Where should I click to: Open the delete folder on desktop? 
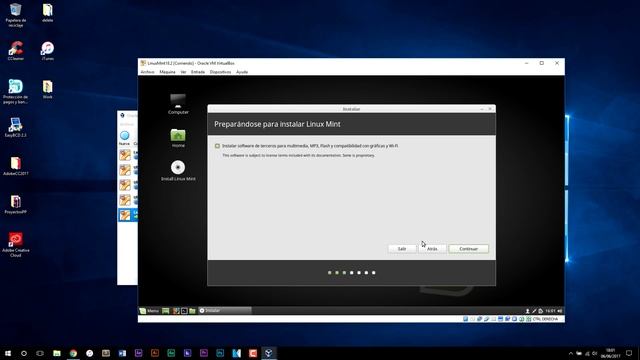(x=47, y=13)
